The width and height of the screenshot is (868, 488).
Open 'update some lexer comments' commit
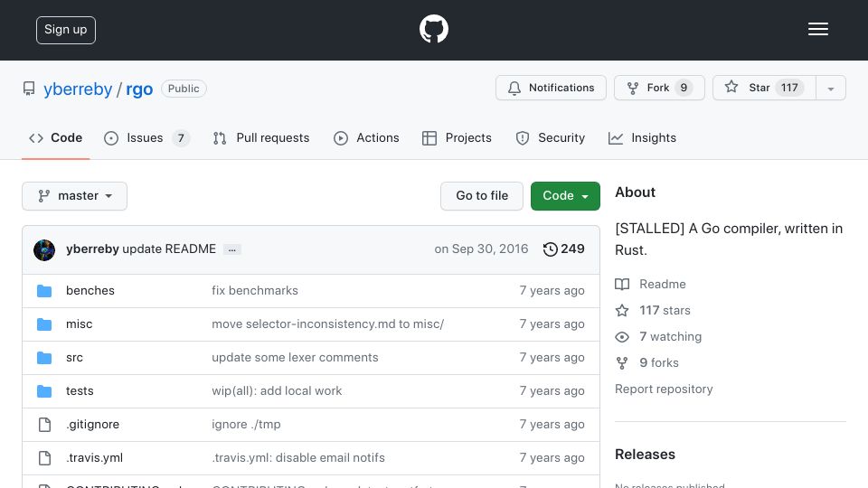tap(295, 358)
